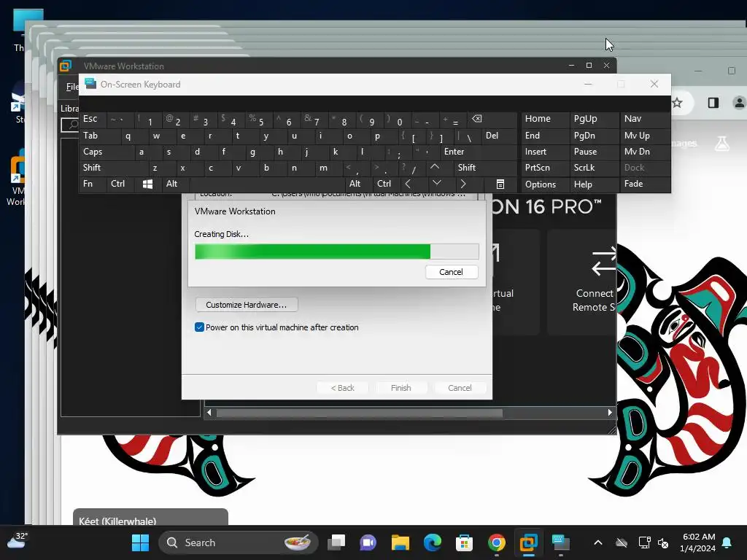Open the Chrome profile avatar icon

(739, 102)
